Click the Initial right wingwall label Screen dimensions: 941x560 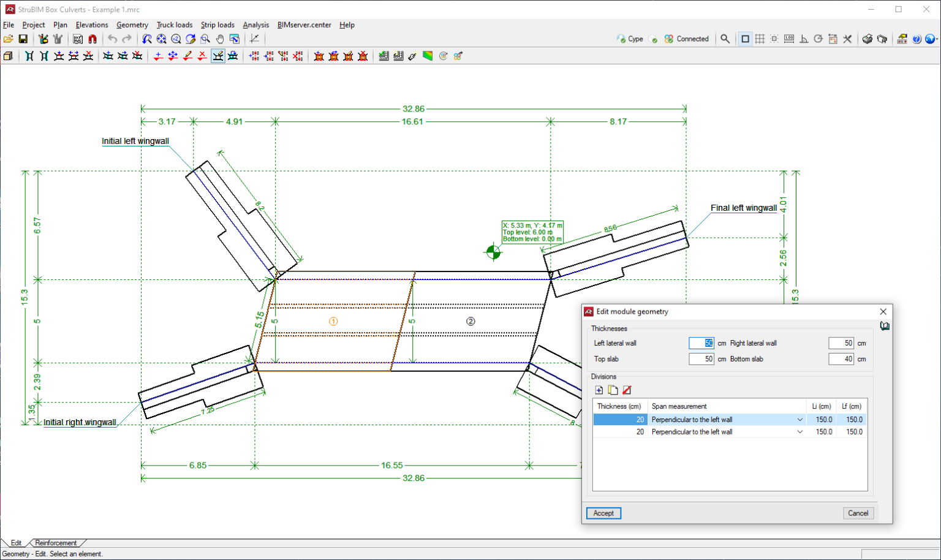pos(80,422)
